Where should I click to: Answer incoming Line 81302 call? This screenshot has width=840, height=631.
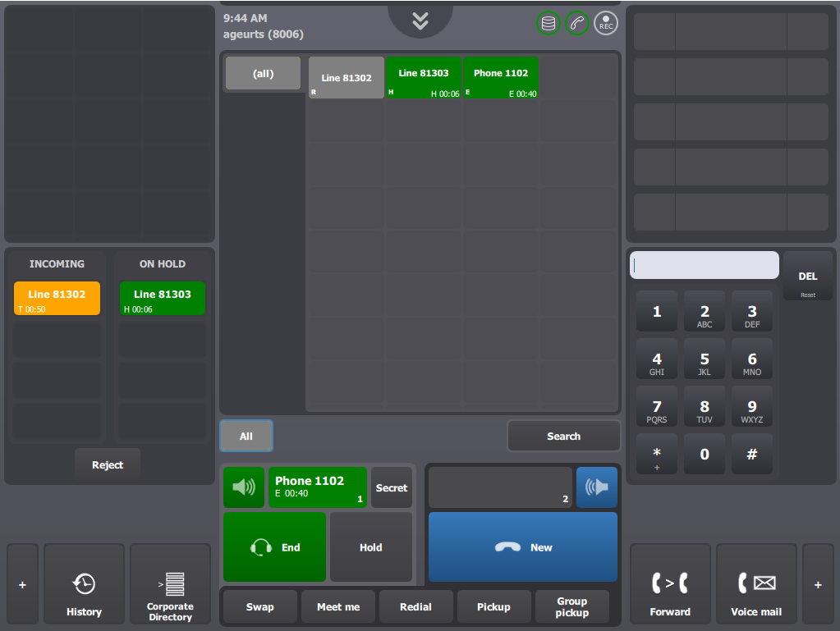(x=57, y=299)
